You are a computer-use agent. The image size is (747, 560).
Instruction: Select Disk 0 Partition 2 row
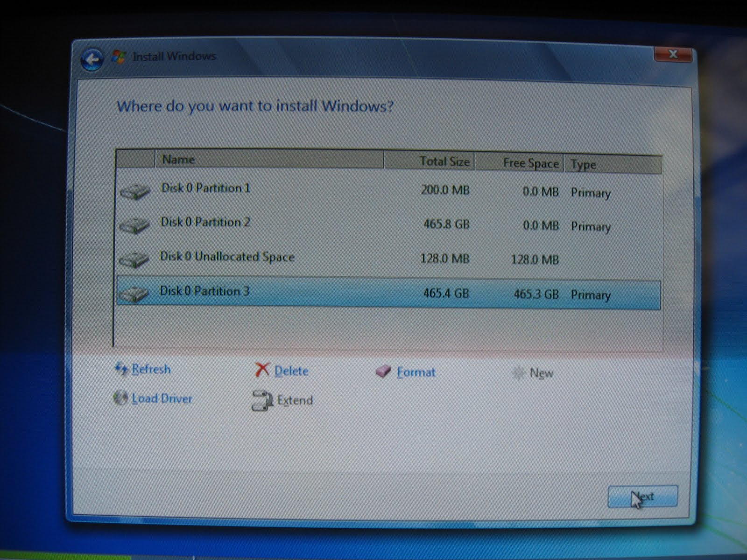coord(388,224)
